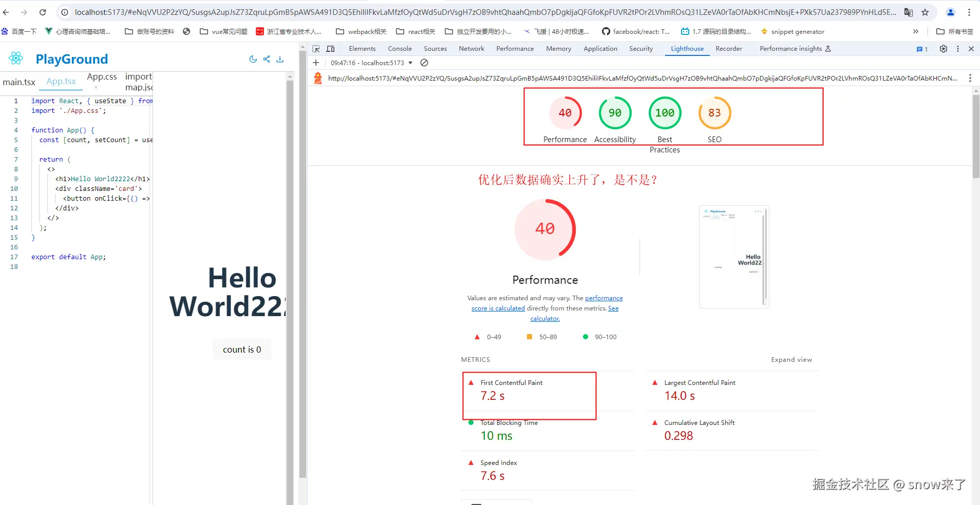The width and height of the screenshot is (980, 505).
Task: Close the App.css file tab
Action: (x=96, y=87)
